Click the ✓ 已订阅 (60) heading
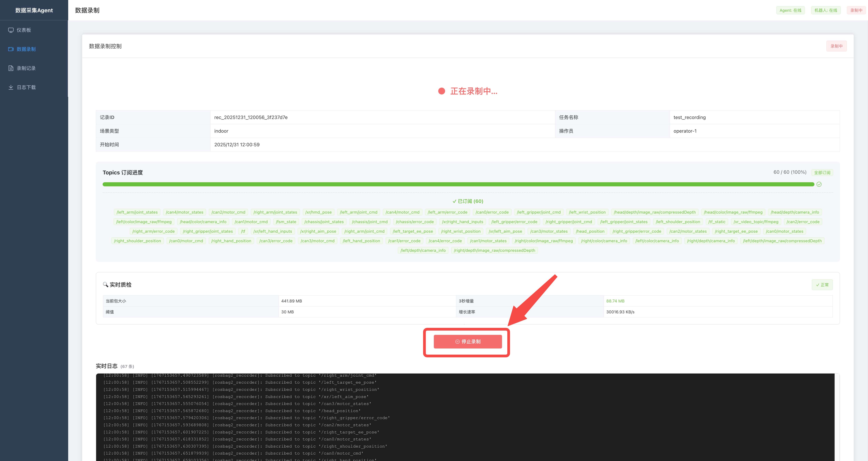 pyautogui.click(x=468, y=201)
